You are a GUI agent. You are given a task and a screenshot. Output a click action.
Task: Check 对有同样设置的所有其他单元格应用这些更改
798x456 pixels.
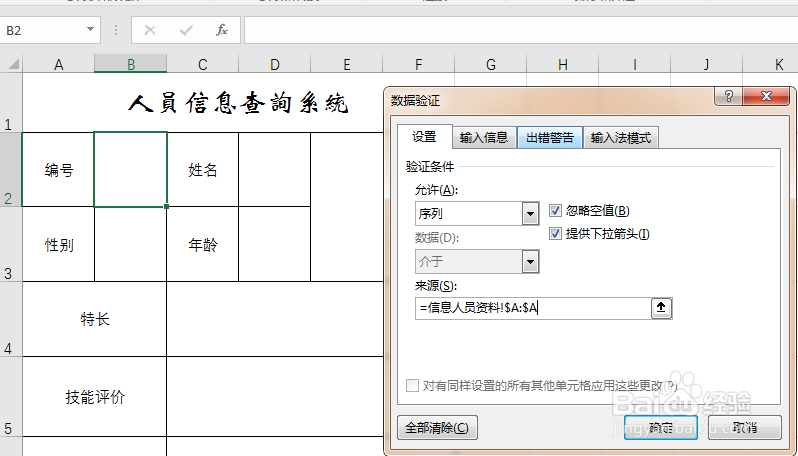coord(412,385)
